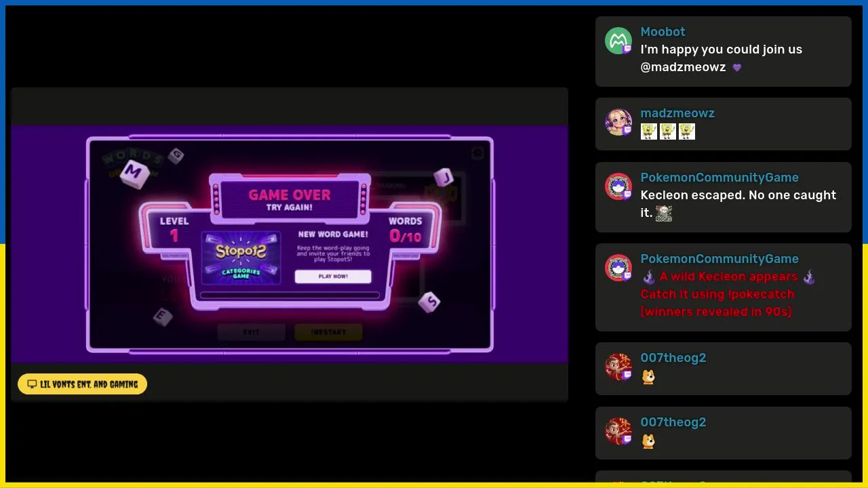Click the dog emote in first 007theog2 message
The height and width of the screenshot is (488, 868).
[x=648, y=377]
